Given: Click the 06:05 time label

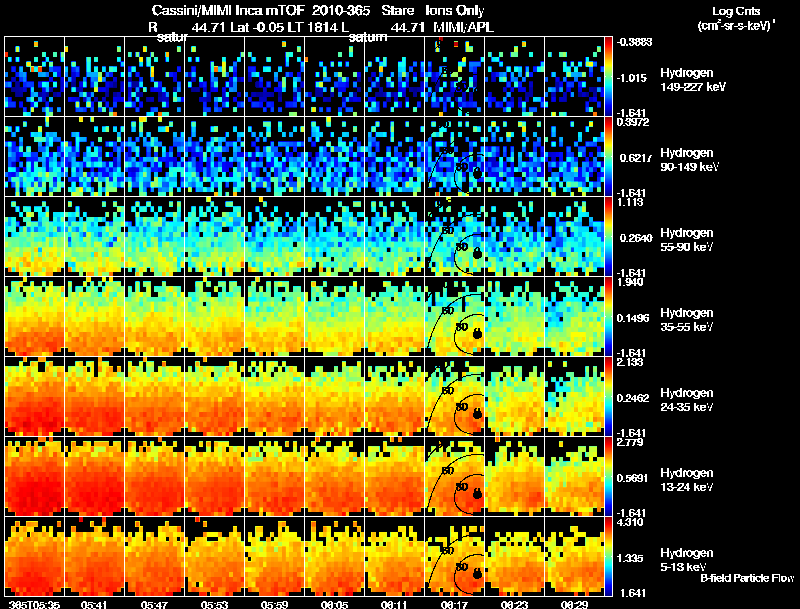Looking at the screenshot, I should point(334,604).
